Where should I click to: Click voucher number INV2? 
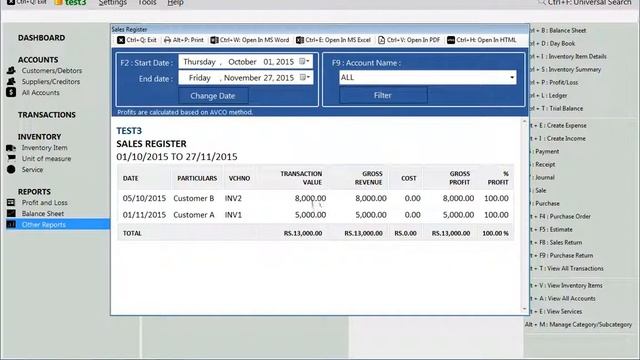click(x=233, y=198)
